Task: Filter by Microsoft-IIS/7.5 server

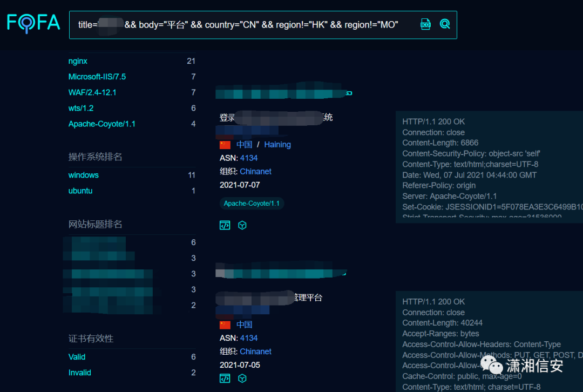Action: (97, 77)
